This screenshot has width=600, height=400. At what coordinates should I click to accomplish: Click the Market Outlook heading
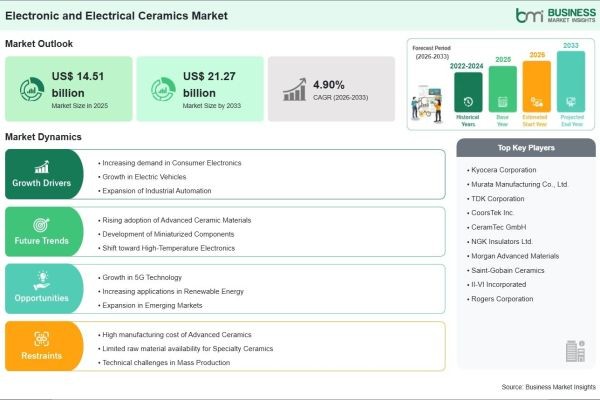[x=39, y=44]
